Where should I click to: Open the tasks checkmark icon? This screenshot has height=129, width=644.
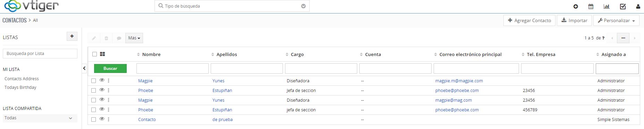point(622,6)
